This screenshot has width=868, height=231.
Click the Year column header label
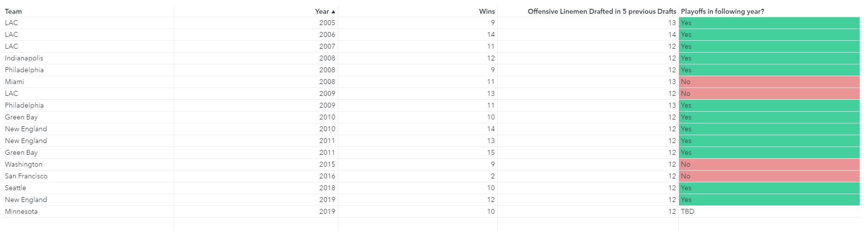(x=322, y=11)
